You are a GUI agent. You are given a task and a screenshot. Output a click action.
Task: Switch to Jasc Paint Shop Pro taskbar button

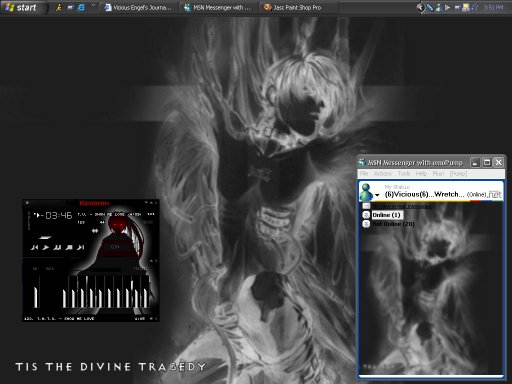(298, 7)
